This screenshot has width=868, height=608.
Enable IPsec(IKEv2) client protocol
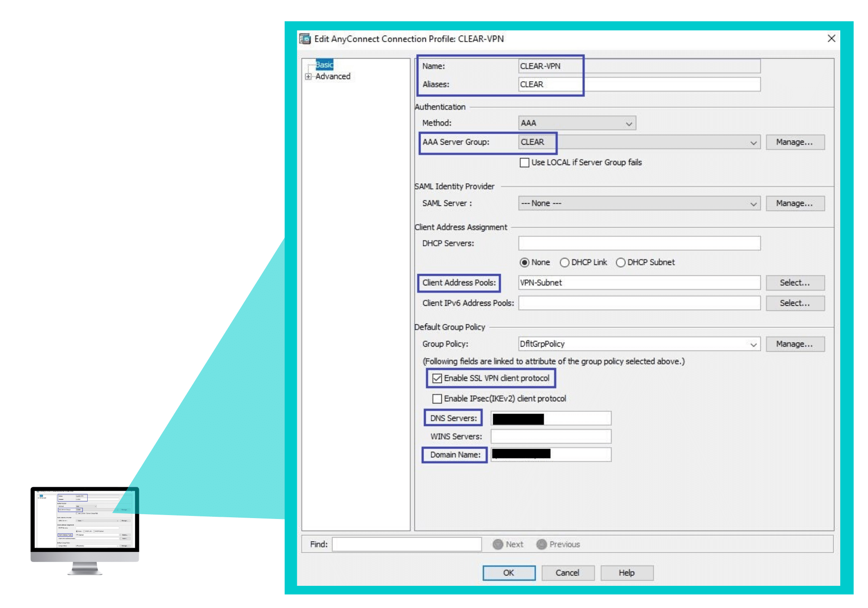click(x=436, y=398)
